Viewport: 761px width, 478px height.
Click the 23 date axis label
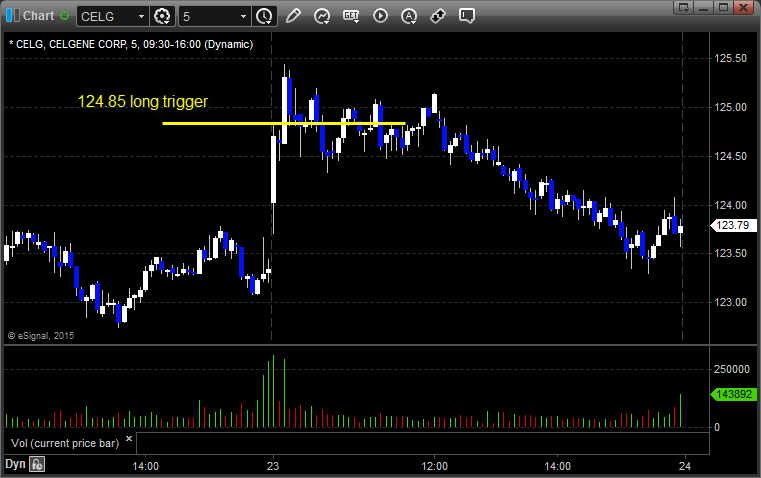point(273,466)
